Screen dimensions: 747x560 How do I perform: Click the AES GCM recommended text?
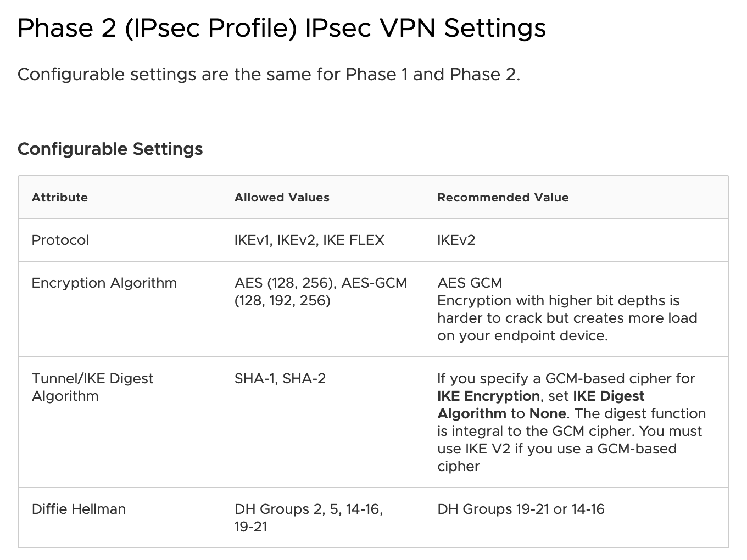click(470, 283)
